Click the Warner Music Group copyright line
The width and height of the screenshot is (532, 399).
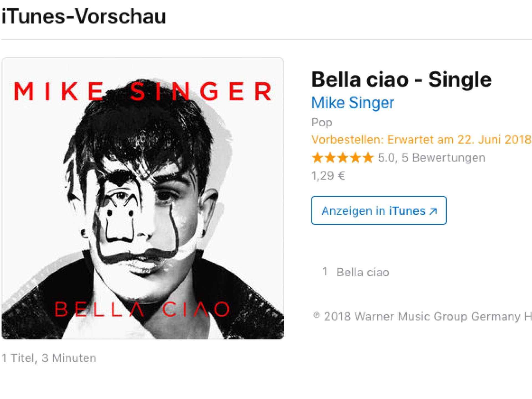coord(422,316)
